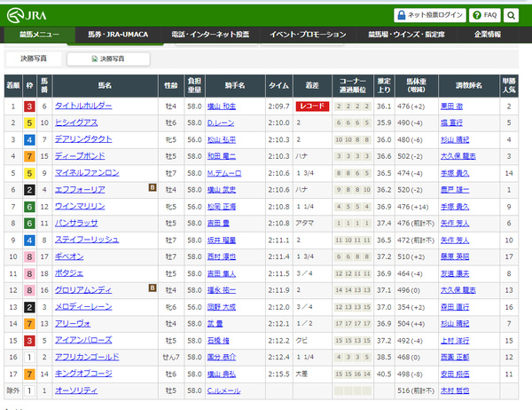Viewport: 532px width, 410px height.
Task: Open 電話・インターネット投票 menu
Action: 210,35
